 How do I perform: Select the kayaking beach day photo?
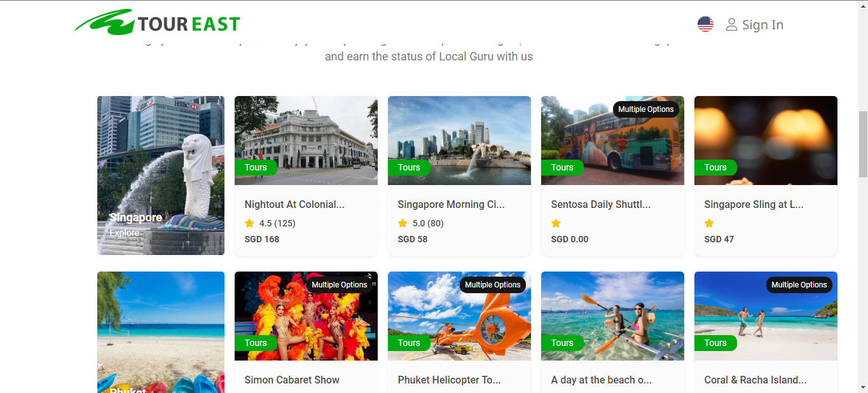pos(612,316)
